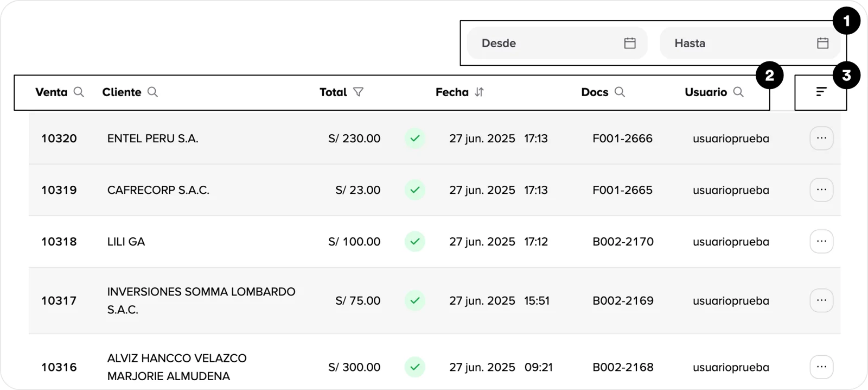Expand the actions menu for sale 10318

(x=821, y=241)
